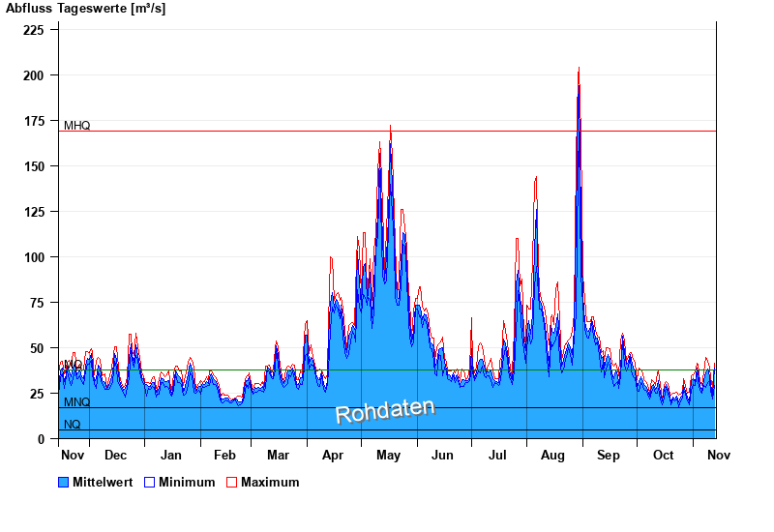Select the MHQ threshold line label
Viewport: 774px width, 532px height.
[76, 126]
